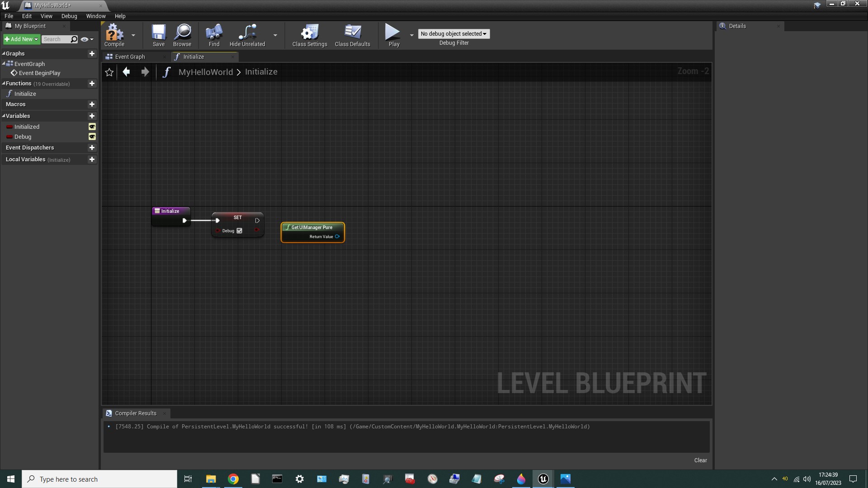
Task: Add a new graph with Graphs plus
Action: (x=92, y=54)
